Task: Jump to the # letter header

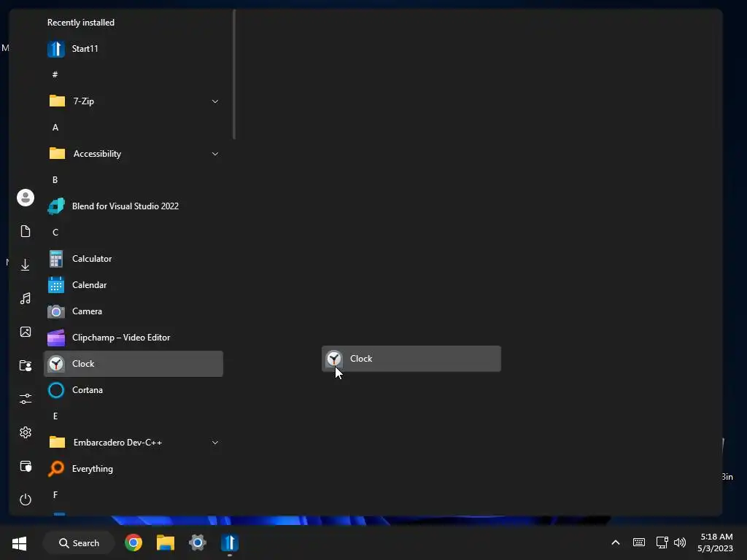Action: 55,74
